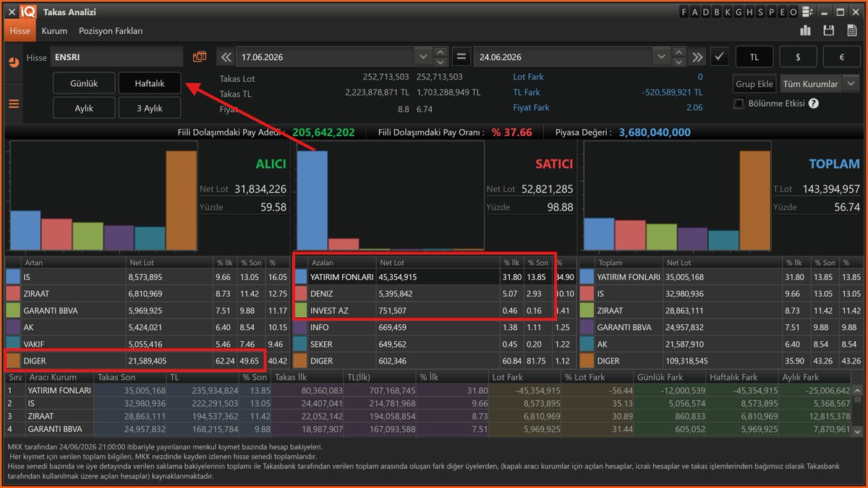Image resolution: width=868 pixels, height=488 pixels.
Task: Click the E shortcut key icon
Action: point(782,12)
